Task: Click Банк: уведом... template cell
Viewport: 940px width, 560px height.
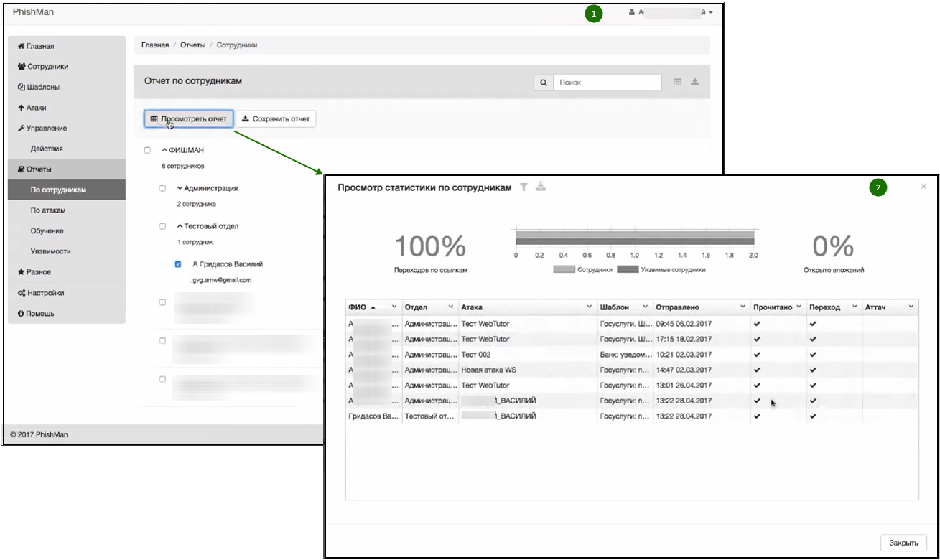Action: tap(625, 355)
